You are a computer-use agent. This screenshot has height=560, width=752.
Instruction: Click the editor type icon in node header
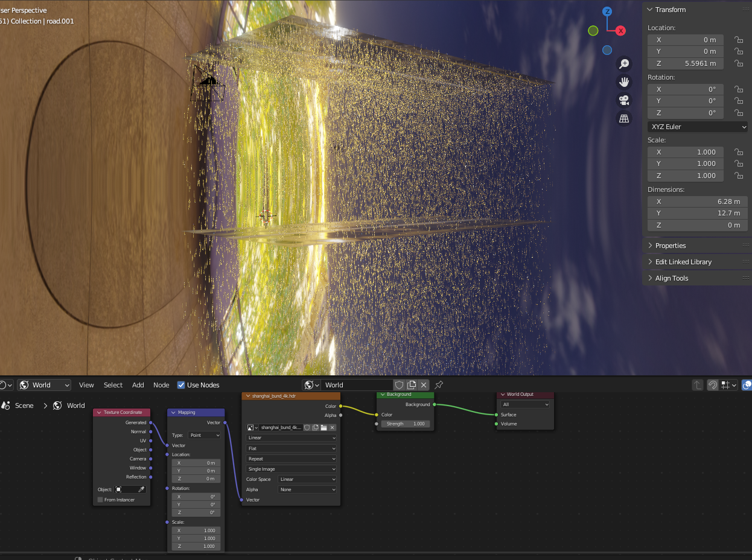(x=5, y=385)
